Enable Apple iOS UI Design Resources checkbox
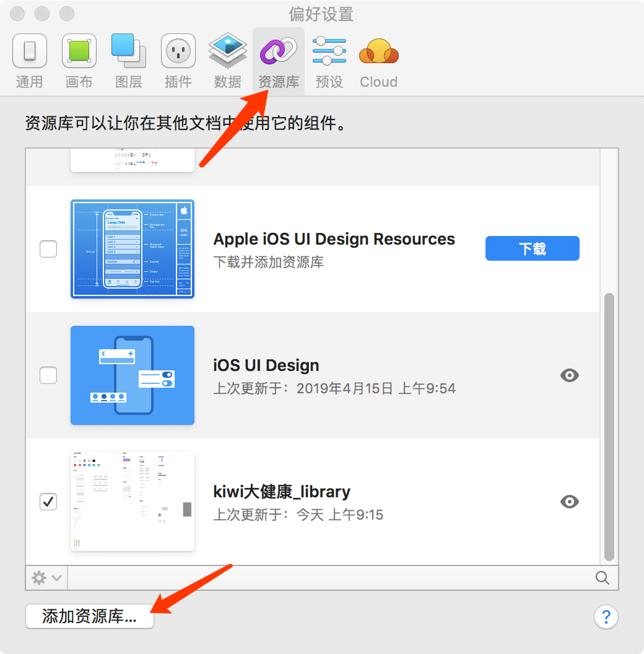The height and width of the screenshot is (654, 644). pos(48,249)
